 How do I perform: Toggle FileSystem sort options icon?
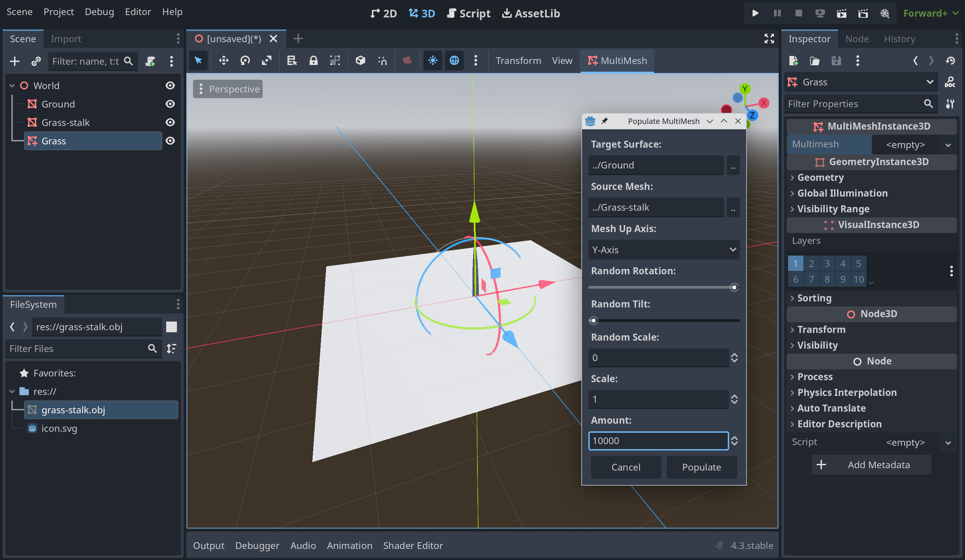(x=172, y=348)
